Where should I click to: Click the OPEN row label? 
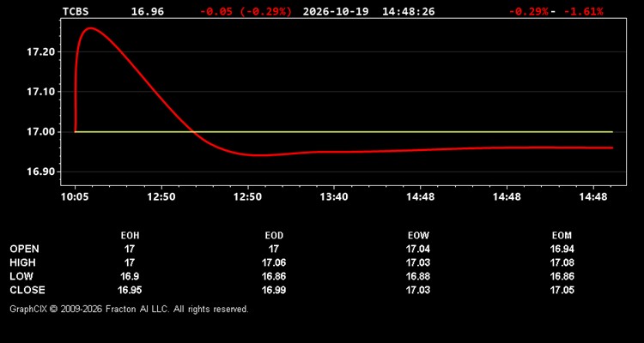(24, 249)
